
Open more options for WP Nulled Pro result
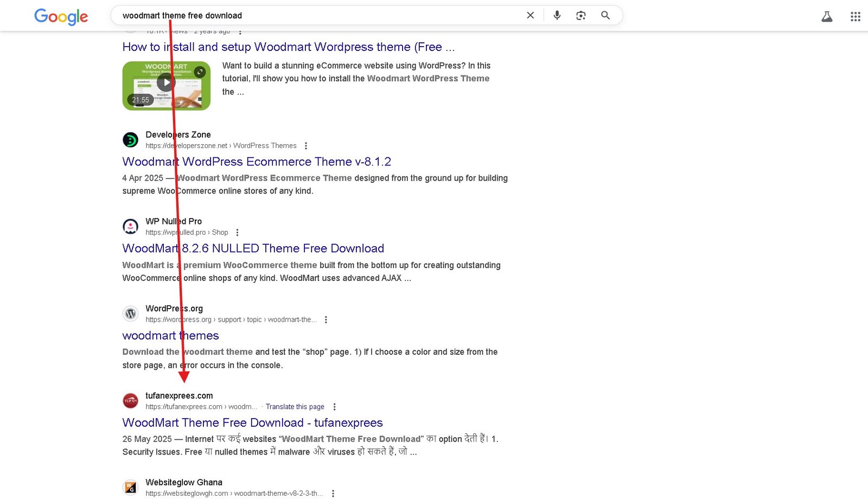237,233
